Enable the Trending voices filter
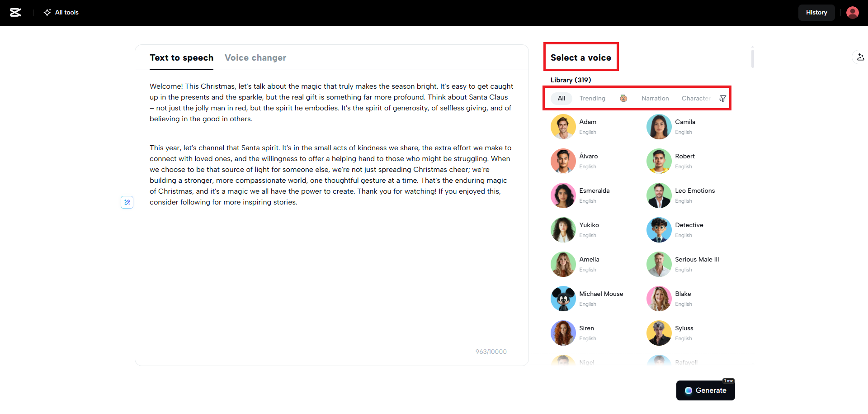Screen dimensions: 868x414 (x=592, y=98)
